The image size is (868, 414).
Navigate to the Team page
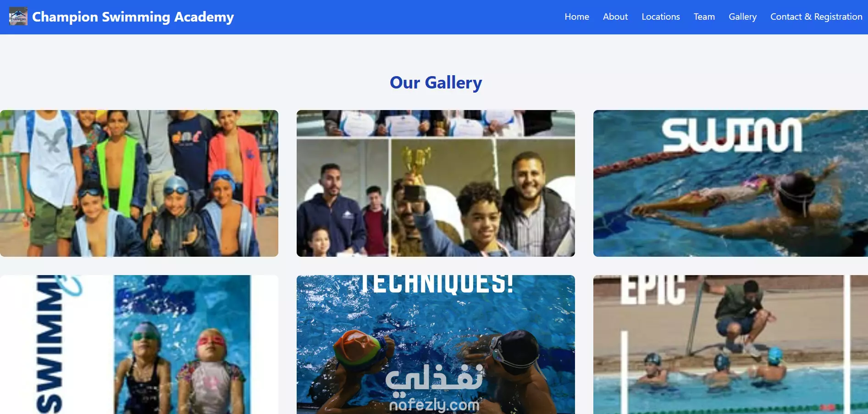pyautogui.click(x=704, y=17)
